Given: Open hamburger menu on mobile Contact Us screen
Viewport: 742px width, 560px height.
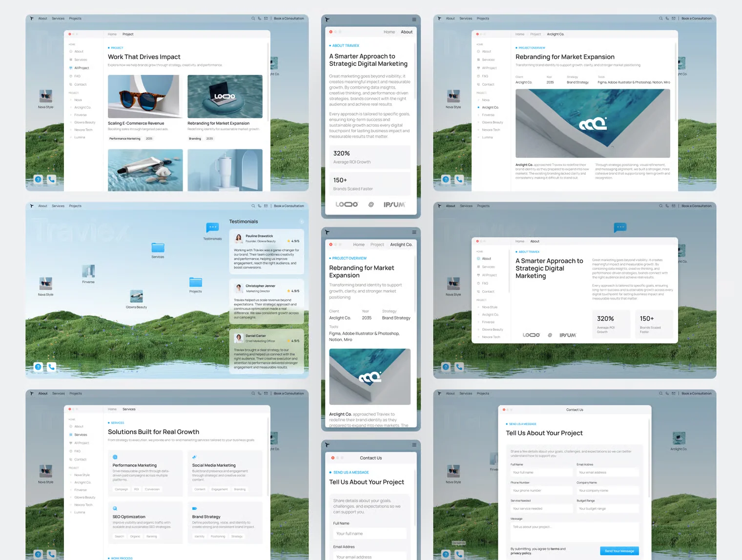Looking at the screenshot, I should pos(414,445).
